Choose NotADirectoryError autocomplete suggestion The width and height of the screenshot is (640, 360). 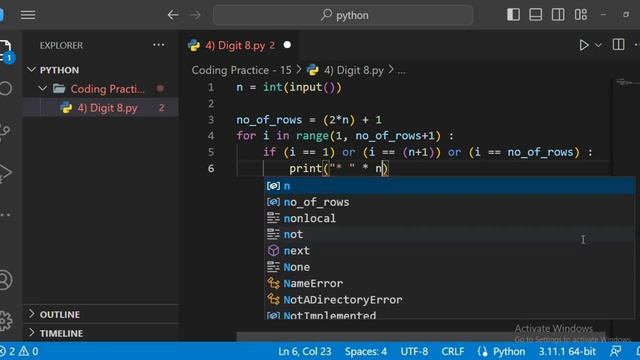pyautogui.click(x=449, y=300)
